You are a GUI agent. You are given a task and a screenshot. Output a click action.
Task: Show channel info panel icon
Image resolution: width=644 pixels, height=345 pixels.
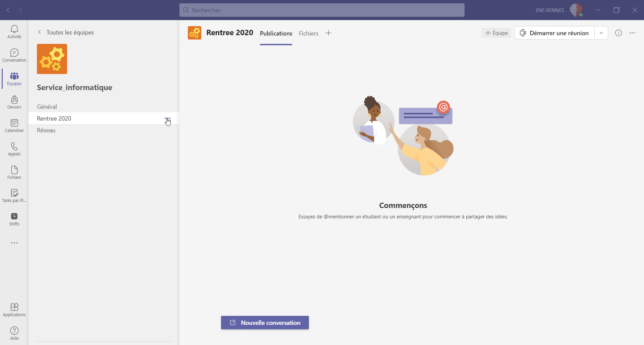click(x=618, y=33)
